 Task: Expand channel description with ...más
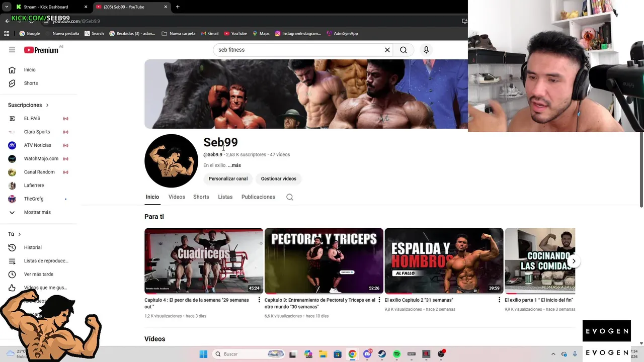coord(234,165)
